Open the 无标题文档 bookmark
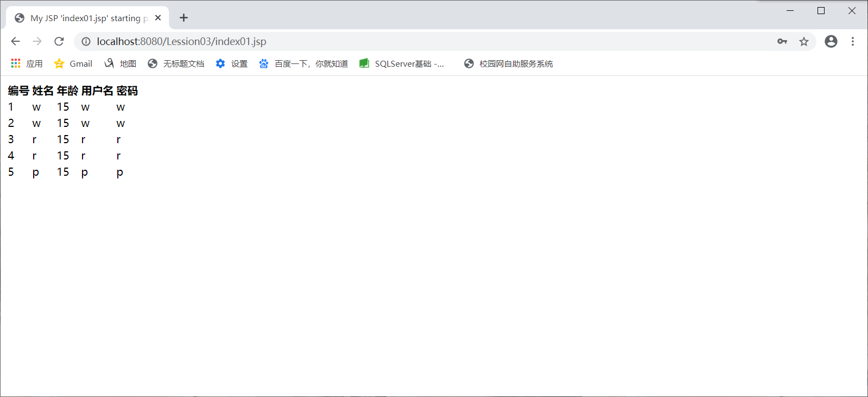The height and width of the screenshot is (397, 868). click(176, 63)
